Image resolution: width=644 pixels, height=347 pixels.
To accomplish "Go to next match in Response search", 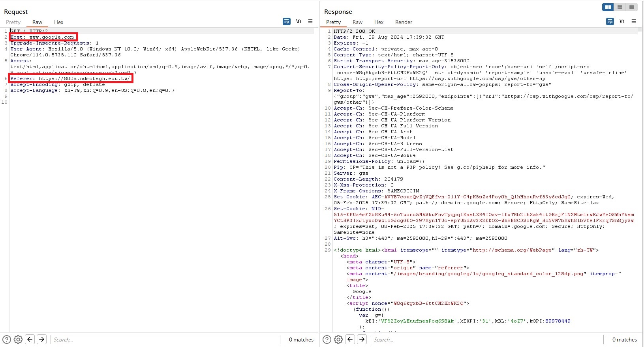I will (362, 339).
